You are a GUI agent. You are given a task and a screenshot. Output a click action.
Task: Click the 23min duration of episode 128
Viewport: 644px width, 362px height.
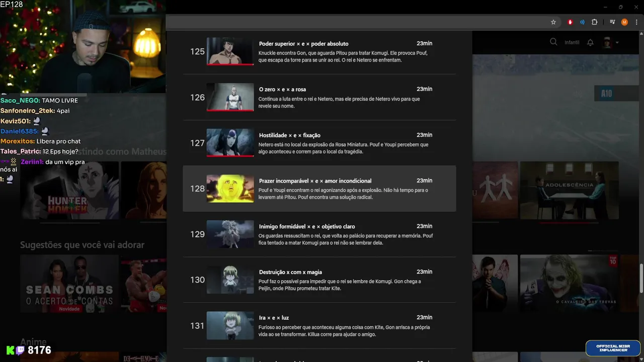(x=424, y=180)
